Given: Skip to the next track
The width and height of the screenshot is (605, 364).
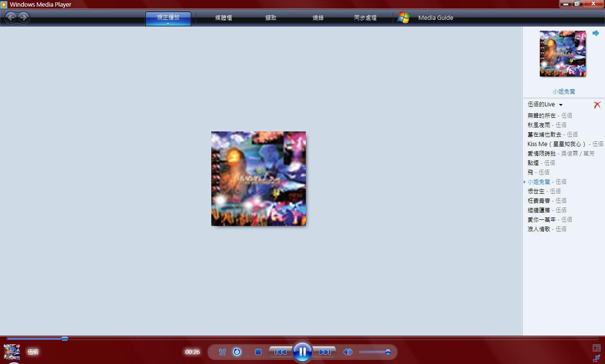Looking at the screenshot, I should (x=325, y=352).
